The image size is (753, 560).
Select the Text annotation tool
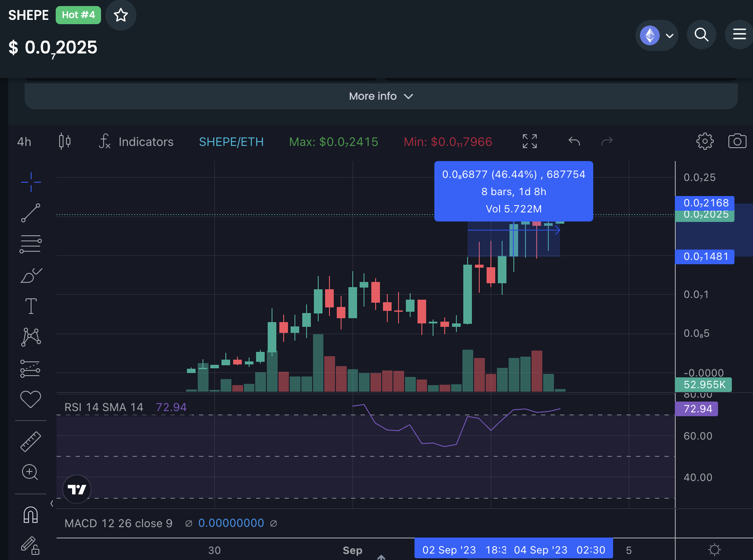(x=31, y=306)
